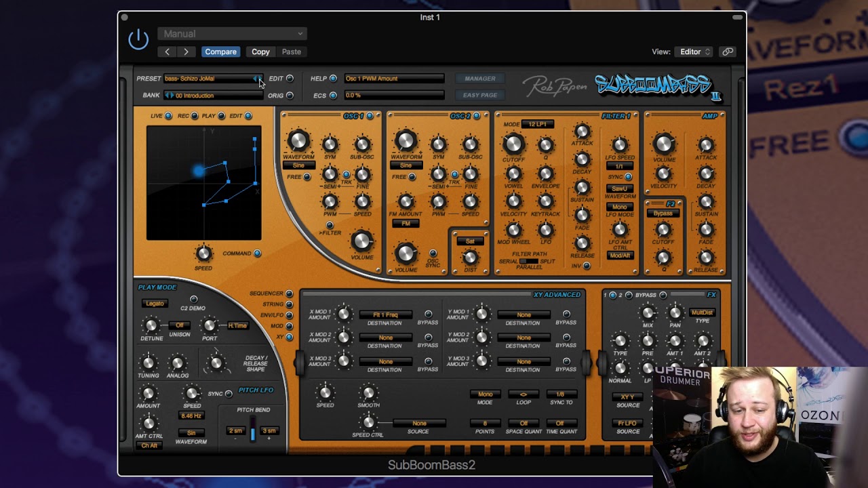The image size is (868, 488).
Task: Toggle the HELP LED
Action: click(333, 79)
